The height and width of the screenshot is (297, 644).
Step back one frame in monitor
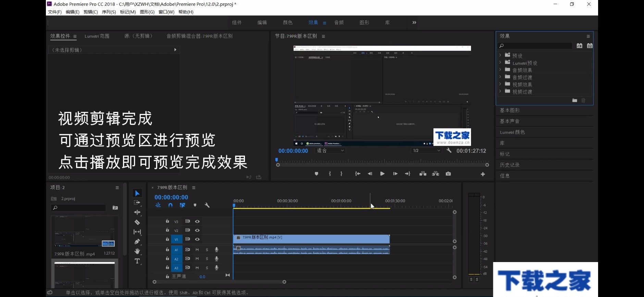click(x=370, y=174)
